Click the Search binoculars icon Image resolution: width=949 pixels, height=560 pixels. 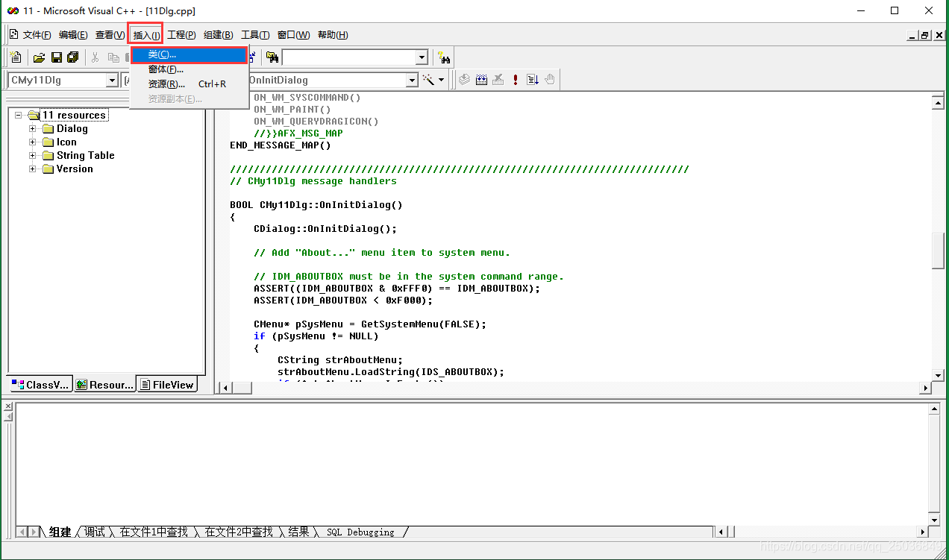pyautogui.click(x=445, y=57)
